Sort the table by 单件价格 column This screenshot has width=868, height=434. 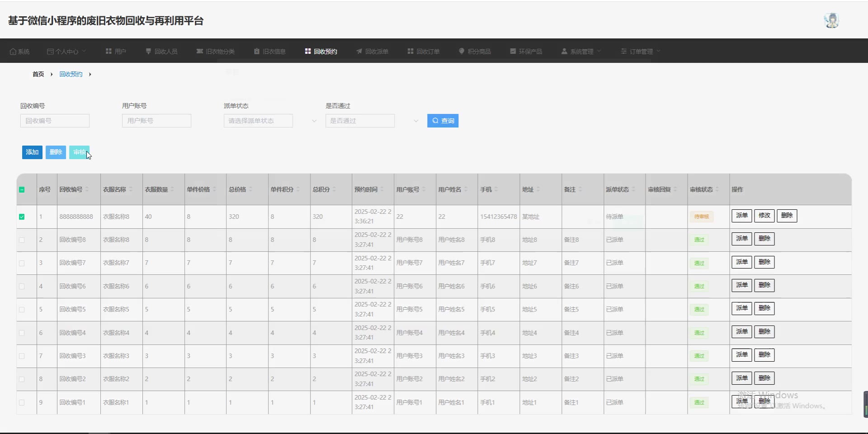click(214, 189)
